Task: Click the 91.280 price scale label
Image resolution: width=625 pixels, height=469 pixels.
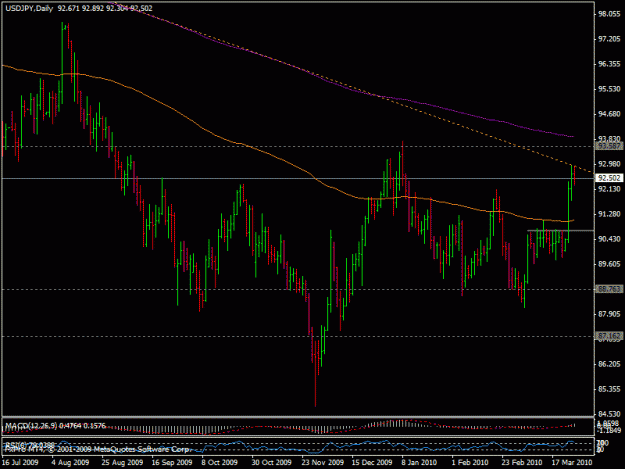Action: point(609,214)
